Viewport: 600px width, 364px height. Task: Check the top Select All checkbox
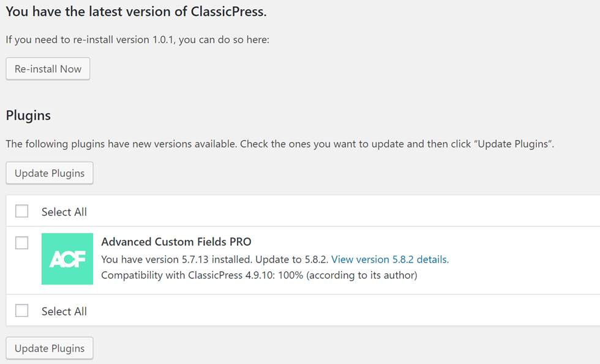point(21,210)
